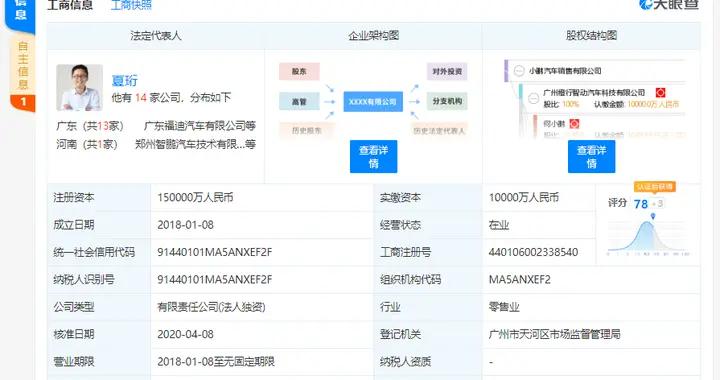This screenshot has height=380, width=720.
Task: Click 2018-01-08至无固定期限 business term value
Action: pos(216,362)
